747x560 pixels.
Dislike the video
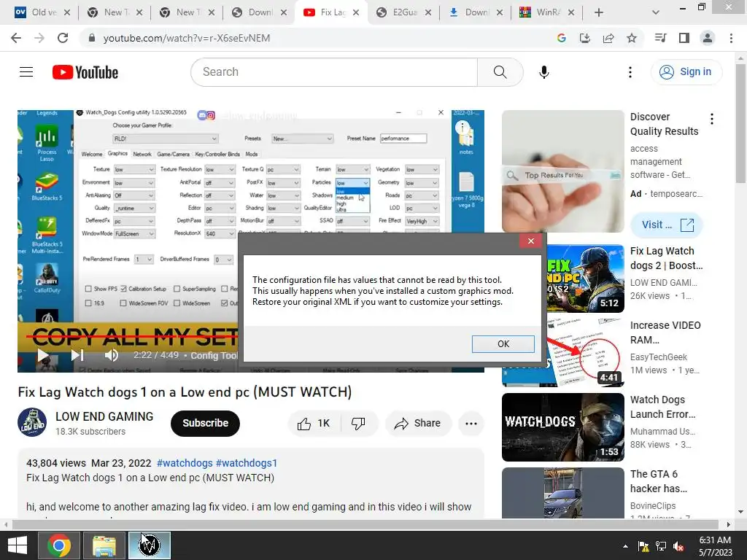coord(358,424)
